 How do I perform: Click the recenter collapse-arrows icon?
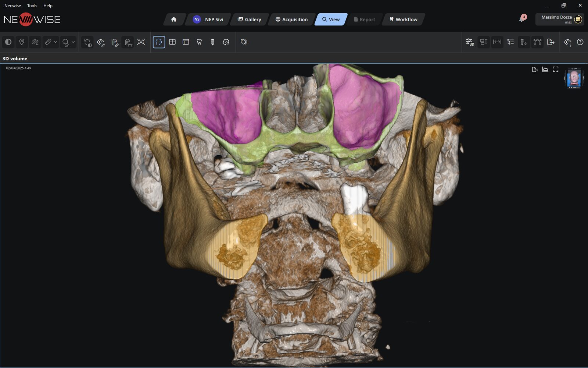click(141, 42)
